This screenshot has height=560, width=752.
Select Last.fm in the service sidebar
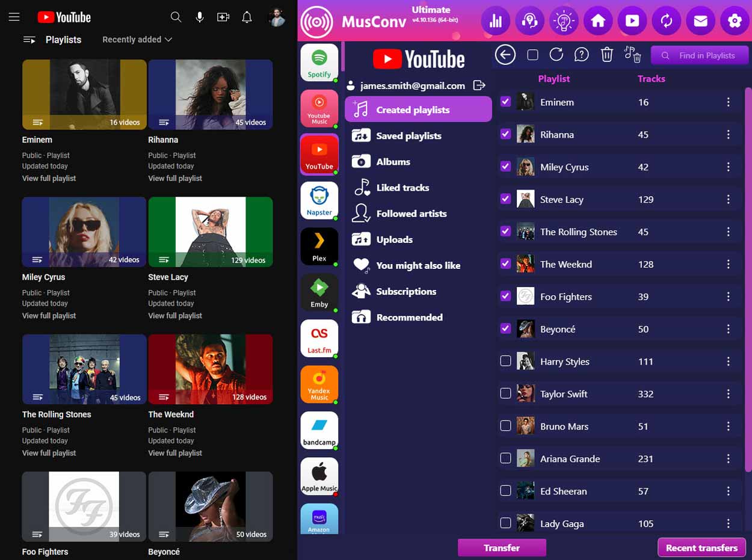click(319, 338)
